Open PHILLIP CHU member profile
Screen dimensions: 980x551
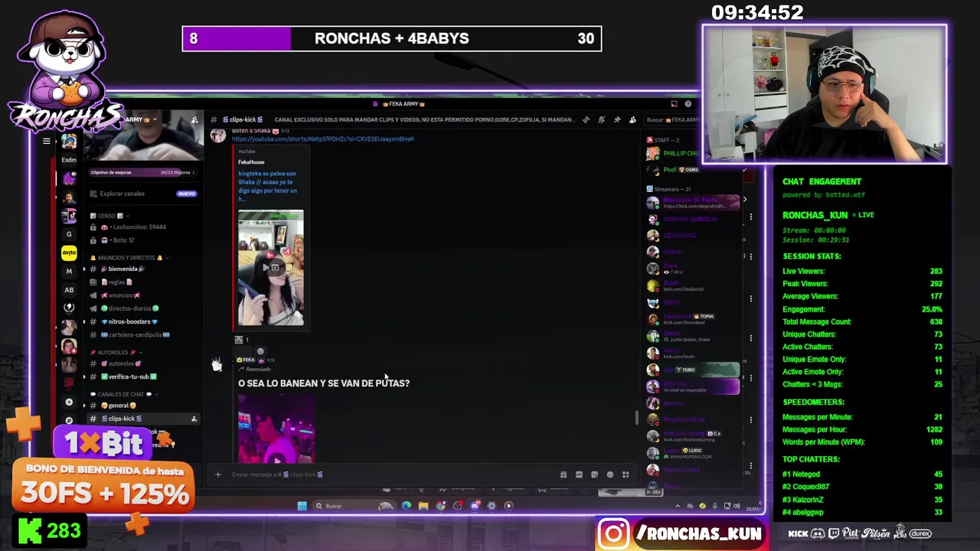(x=672, y=153)
